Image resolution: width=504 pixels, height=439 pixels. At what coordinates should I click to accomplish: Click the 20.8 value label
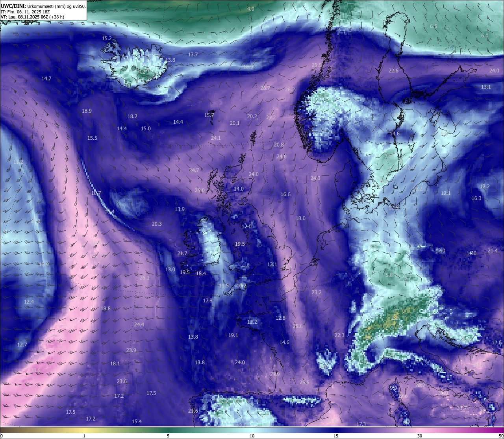click(279, 145)
